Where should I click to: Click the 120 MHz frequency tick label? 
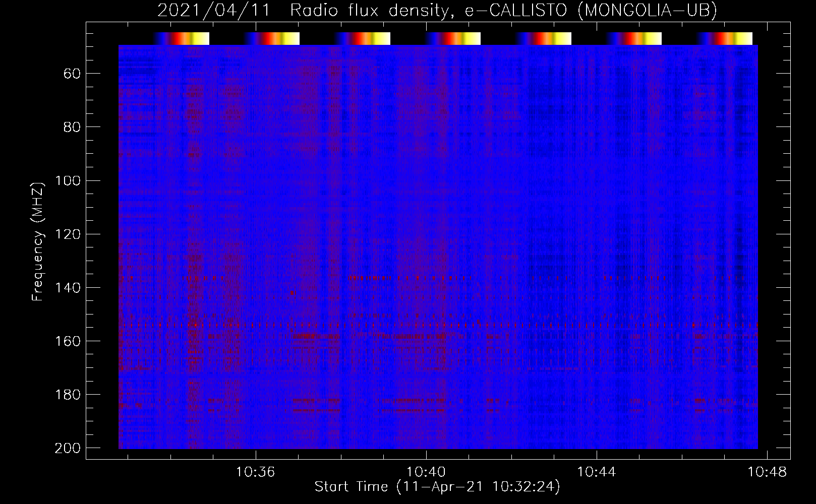pos(68,234)
